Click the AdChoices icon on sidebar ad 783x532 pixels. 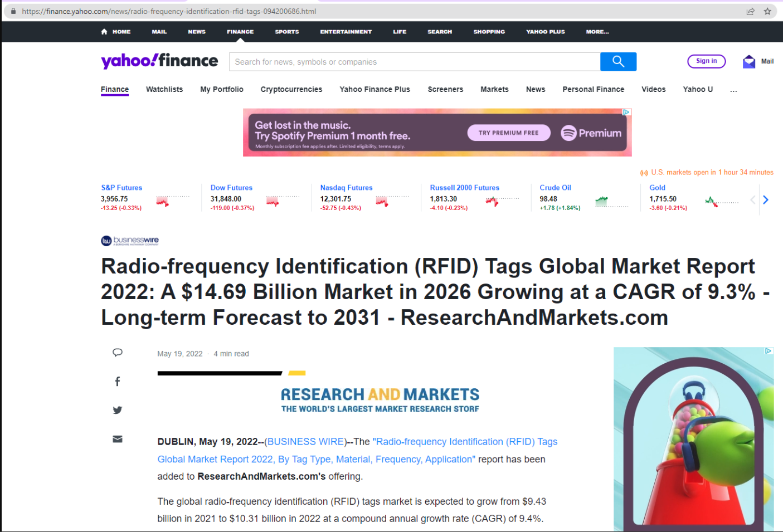click(769, 351)
